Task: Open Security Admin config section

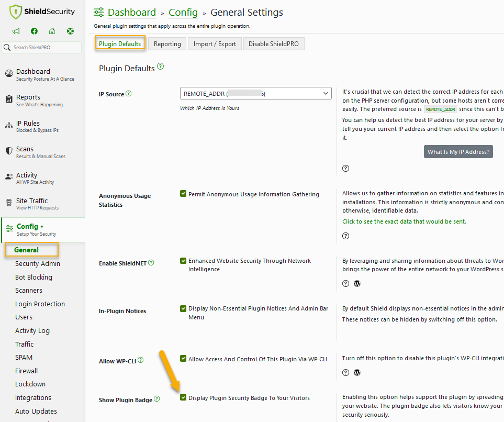Action: (38, 264)
